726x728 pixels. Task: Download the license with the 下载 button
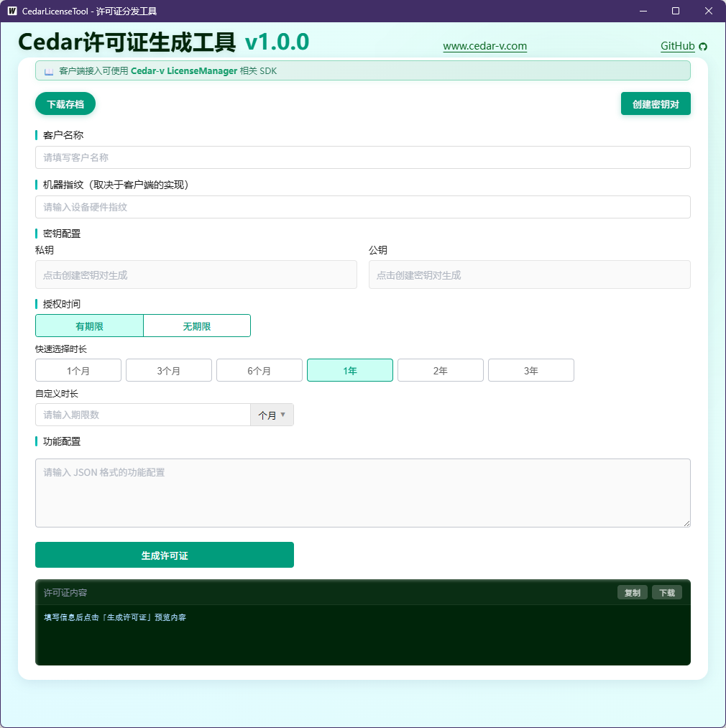click(666, 592)
